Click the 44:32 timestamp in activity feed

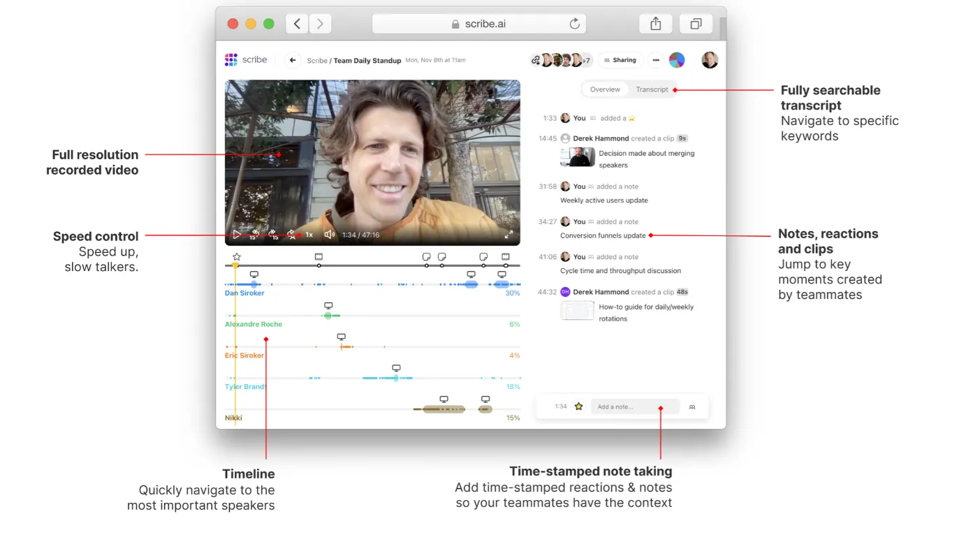547,292
